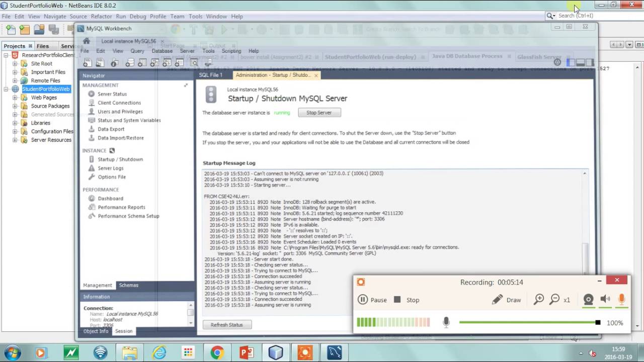
Task: Click the create new table toolbar icon
Action: (x=142, y=63)
